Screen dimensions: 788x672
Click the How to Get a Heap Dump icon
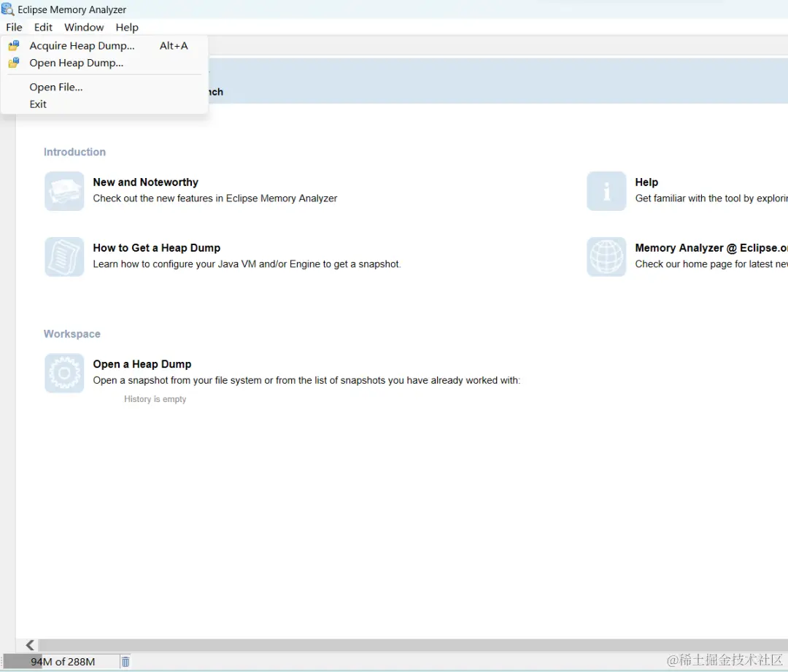pos(64,257)
